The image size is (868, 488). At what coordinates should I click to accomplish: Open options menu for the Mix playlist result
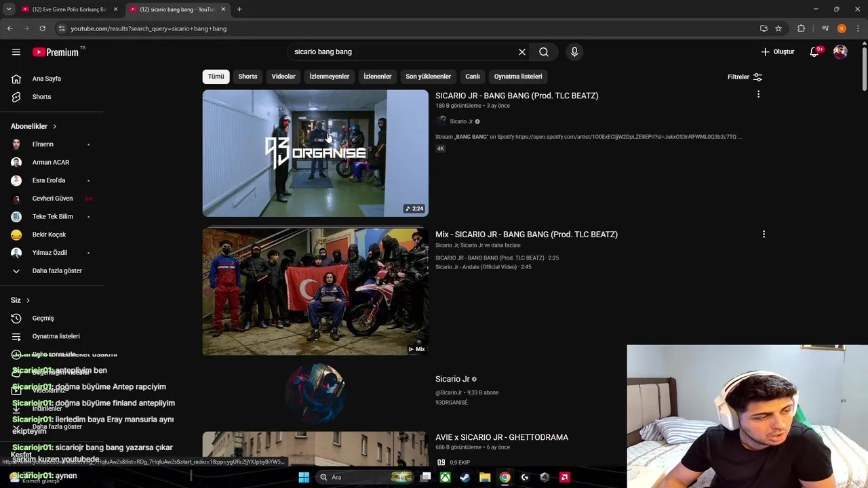click(x=764, y=234)
